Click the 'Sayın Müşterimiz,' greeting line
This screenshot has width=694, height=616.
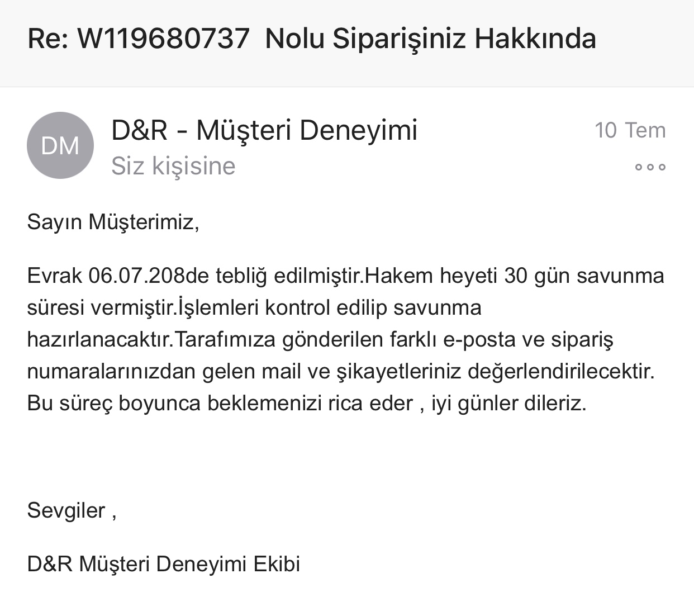(113, 222)
